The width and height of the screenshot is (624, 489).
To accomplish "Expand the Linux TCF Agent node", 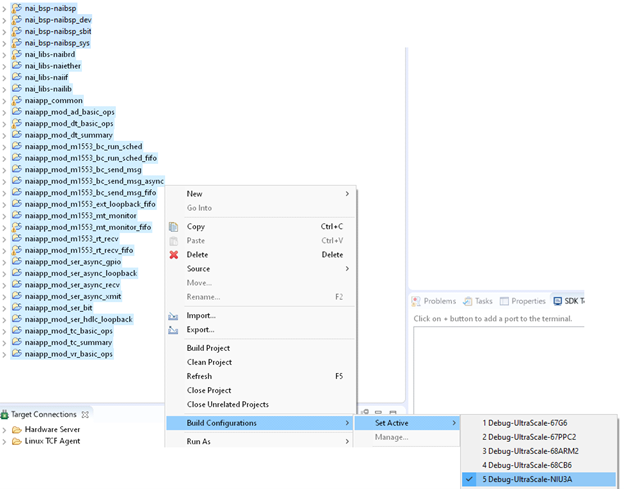I will click(x=5, y=442).
